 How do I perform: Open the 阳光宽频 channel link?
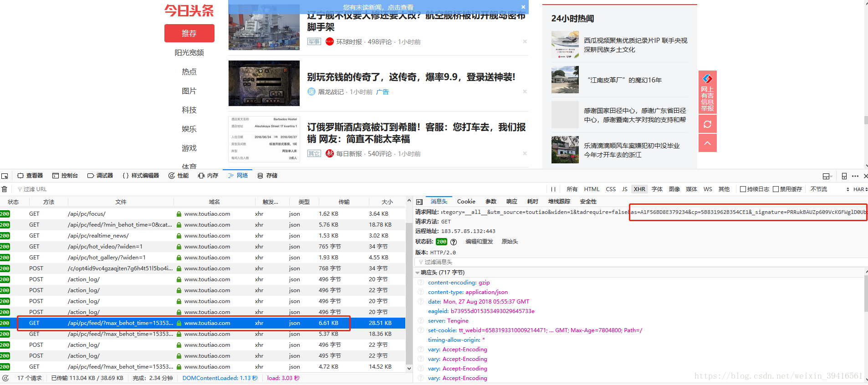(189, 52)
